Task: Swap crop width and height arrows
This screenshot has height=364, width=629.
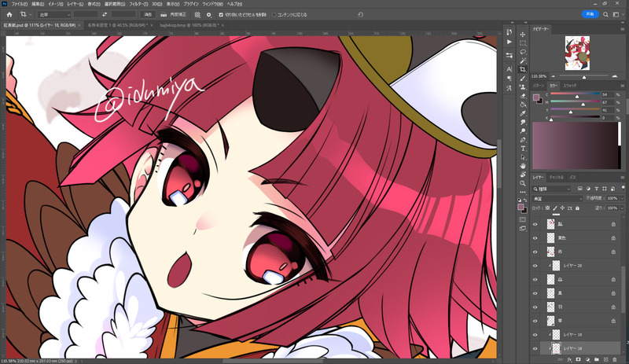Action: (105, 14)
